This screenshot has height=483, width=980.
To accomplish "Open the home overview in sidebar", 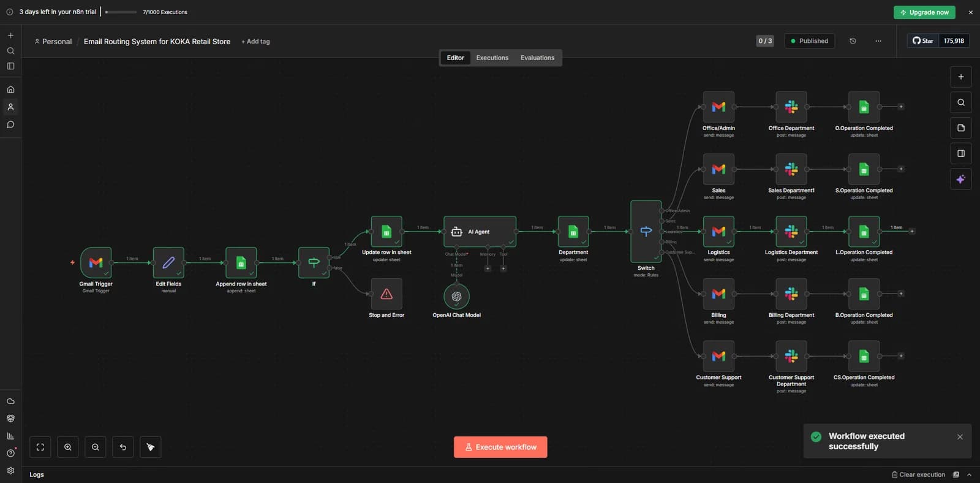I will 10,89.
